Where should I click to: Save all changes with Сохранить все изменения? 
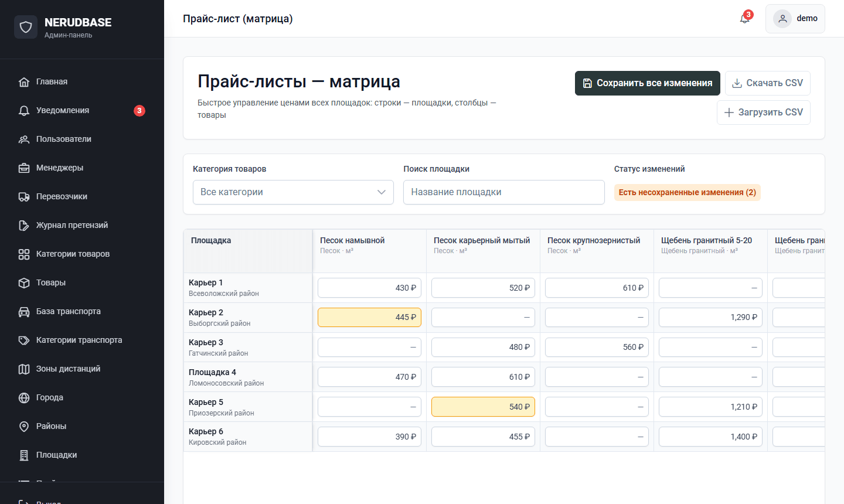[648, 83]
